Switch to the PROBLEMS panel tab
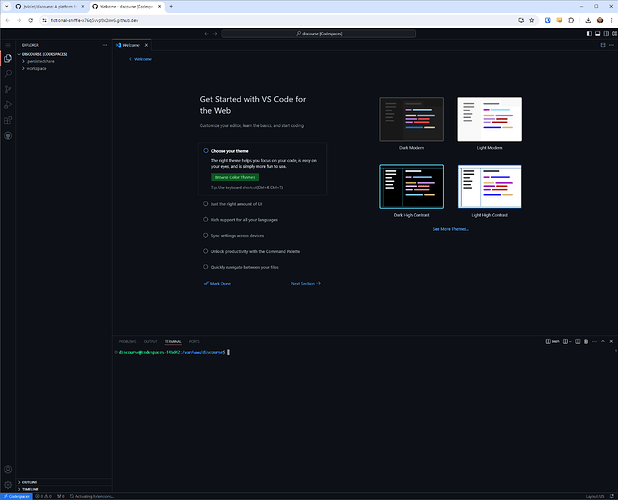This screenshot has height=500, width=618. (127, 342)
